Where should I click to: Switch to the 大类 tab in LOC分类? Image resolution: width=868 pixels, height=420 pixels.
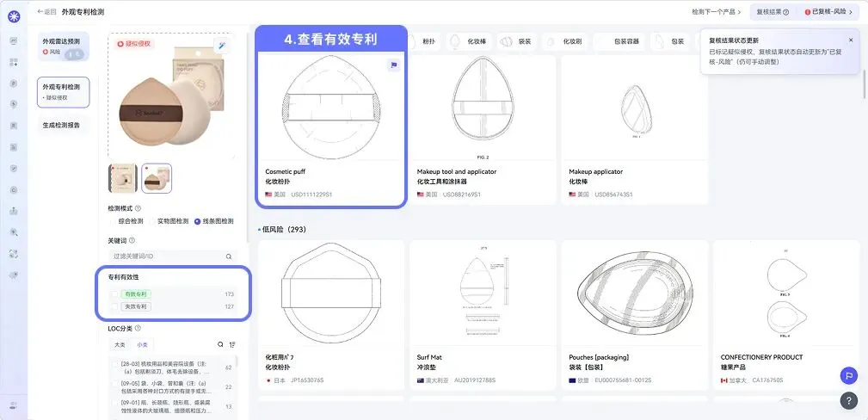tap(120, 344)
